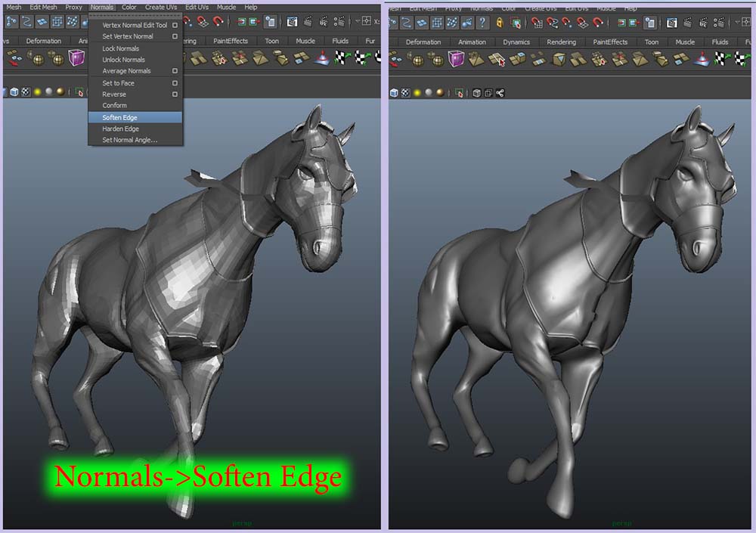Expand input mode dropdown arrow in right window
This screenshot has width=756, height=533.
(736, 22)
